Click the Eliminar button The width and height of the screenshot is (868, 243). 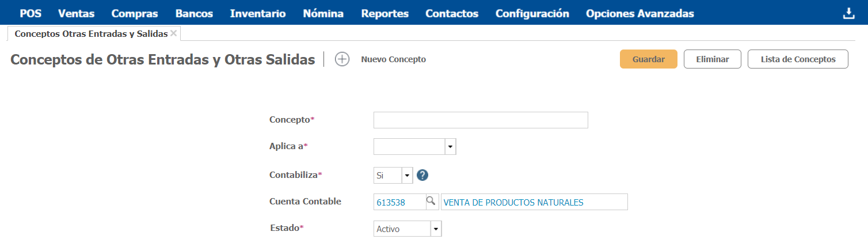(712, 59)
